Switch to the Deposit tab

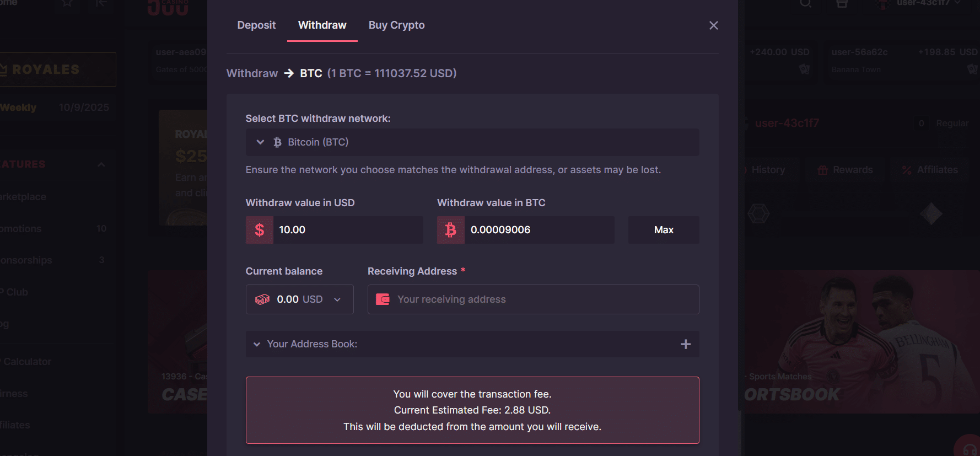pos(256,25)
